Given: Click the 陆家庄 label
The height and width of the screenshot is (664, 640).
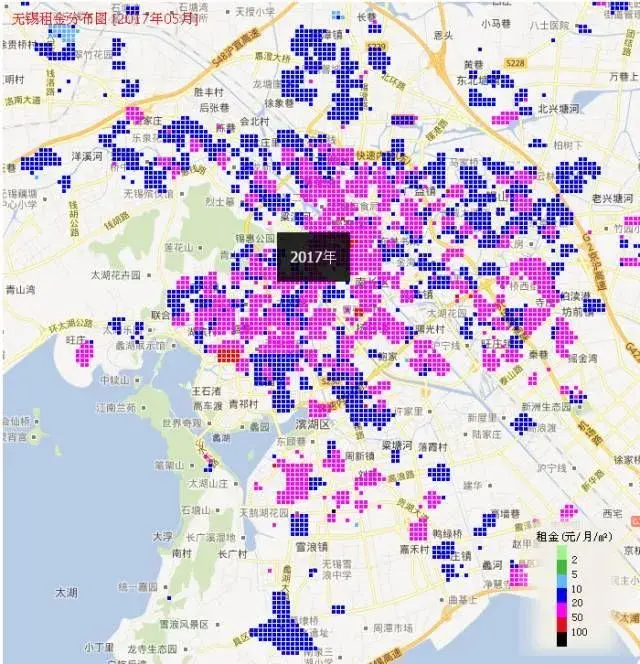Looking at the screenshot, I should pos(487,434).
